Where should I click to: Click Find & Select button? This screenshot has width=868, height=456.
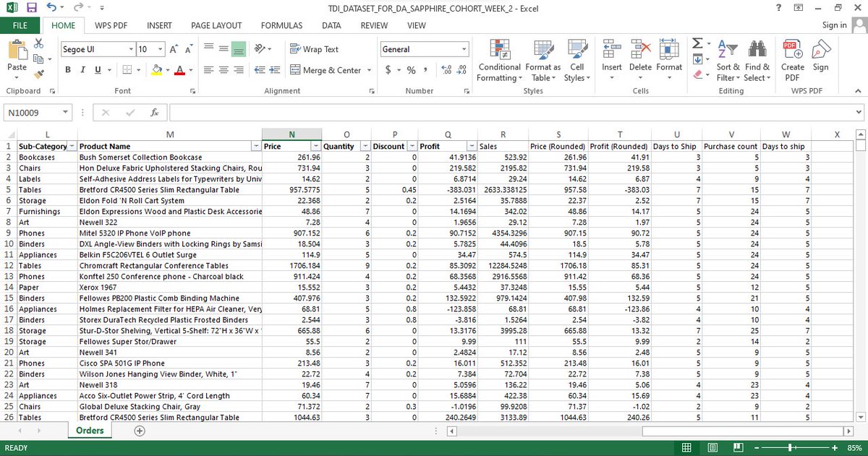[x=757, y=60]
